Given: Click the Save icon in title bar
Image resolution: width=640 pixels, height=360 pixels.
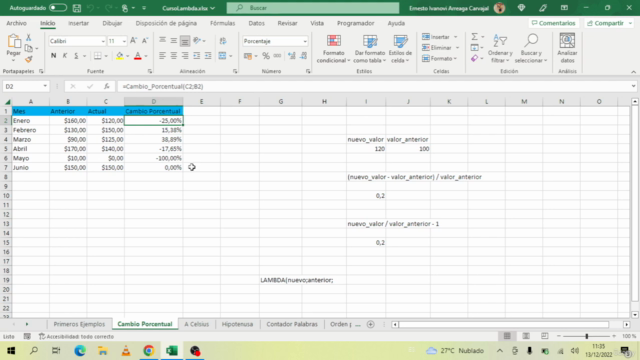Looking at the screenshot, I should (76, 8).
